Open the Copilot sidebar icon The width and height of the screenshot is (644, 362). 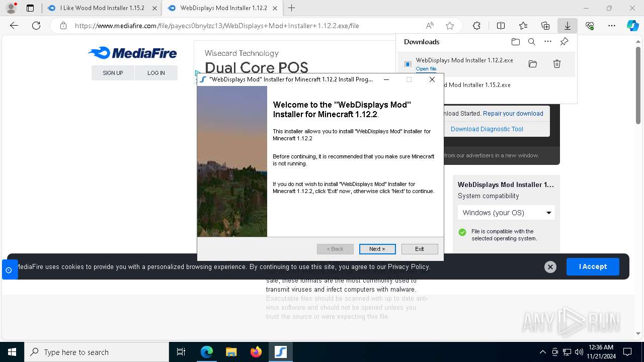[x=632, y=26]
